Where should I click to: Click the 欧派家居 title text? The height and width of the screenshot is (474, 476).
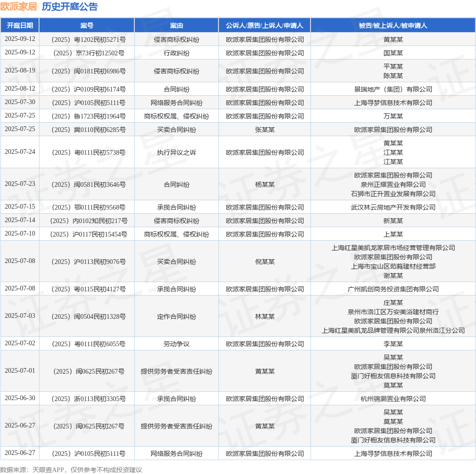[19, 7]
